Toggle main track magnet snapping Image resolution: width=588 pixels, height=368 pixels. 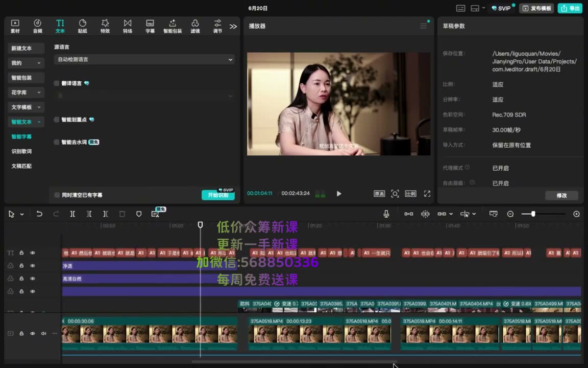409,214
